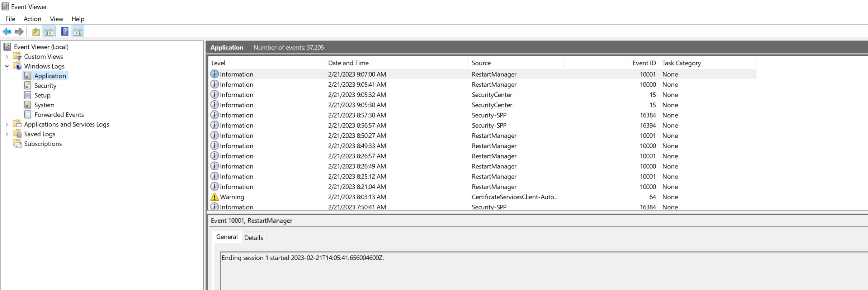Select the Forwarded Events tree item
This screenshot has width=868, height=290.
pos(59,114)
